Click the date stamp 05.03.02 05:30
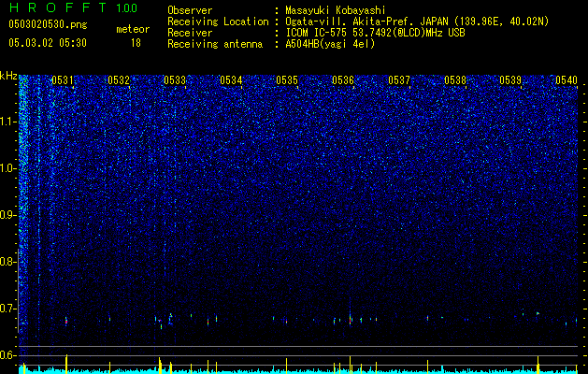 (48, 43)
